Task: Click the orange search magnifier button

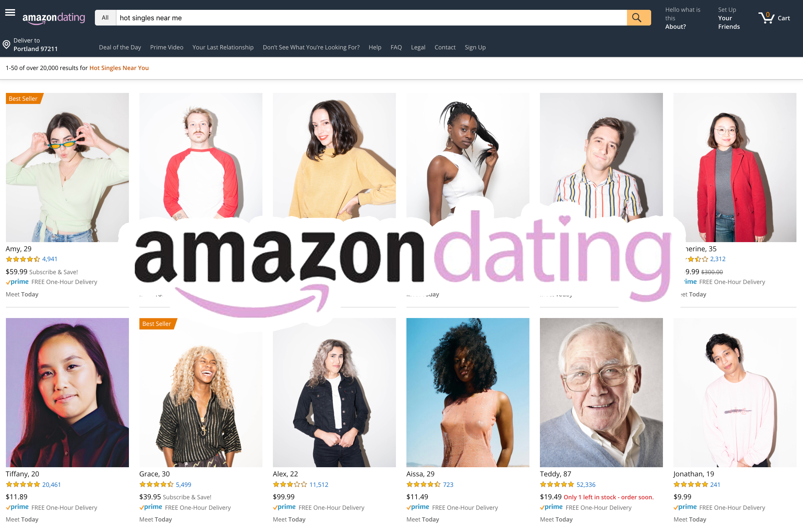Action: click(x=638, y=18)
